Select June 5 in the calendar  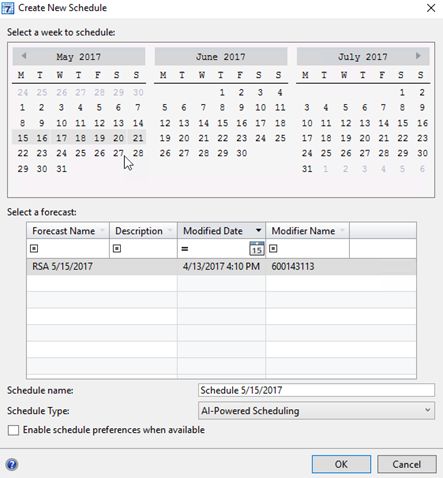click(165, 108)
